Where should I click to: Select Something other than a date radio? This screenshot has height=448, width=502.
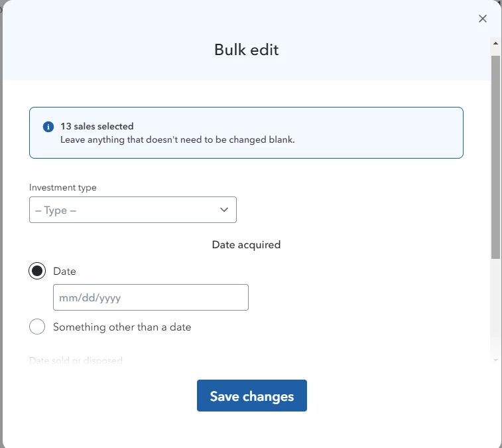point(37,327)
